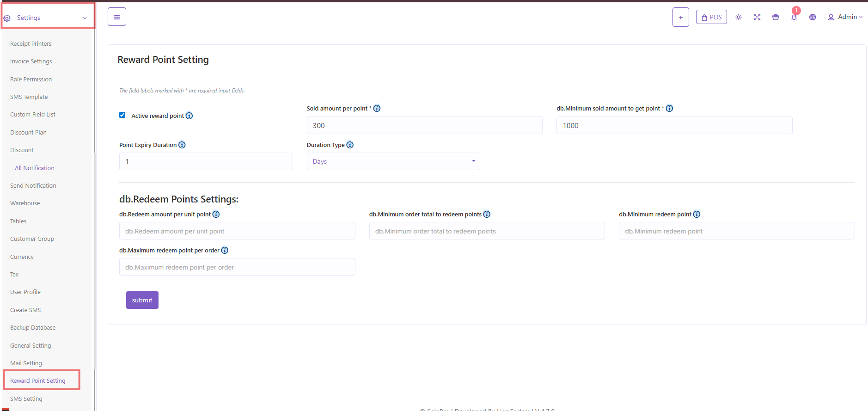Click the plus quick-add icon
Viewport: 868px width, 411px height.
[x=680, y=18]
